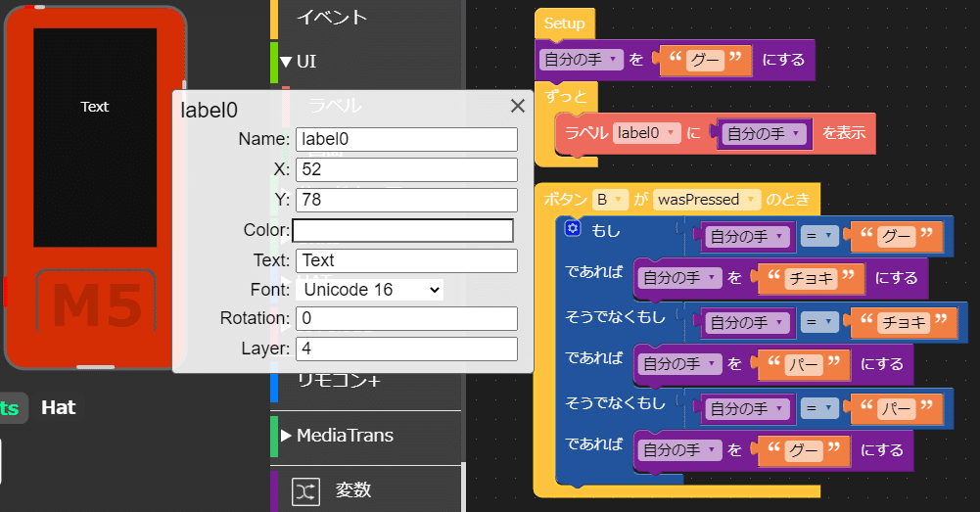Image resolution: width=980 pixels, height=512 pixels.
Task: Open the 自分の手 dropdown compared with パー
Action: tap(748, 409)
